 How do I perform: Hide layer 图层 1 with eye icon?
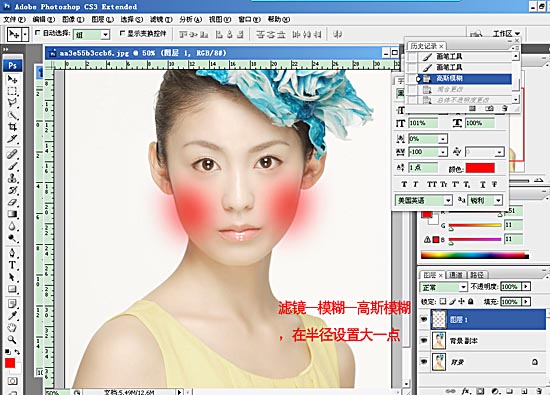(424, 320)
